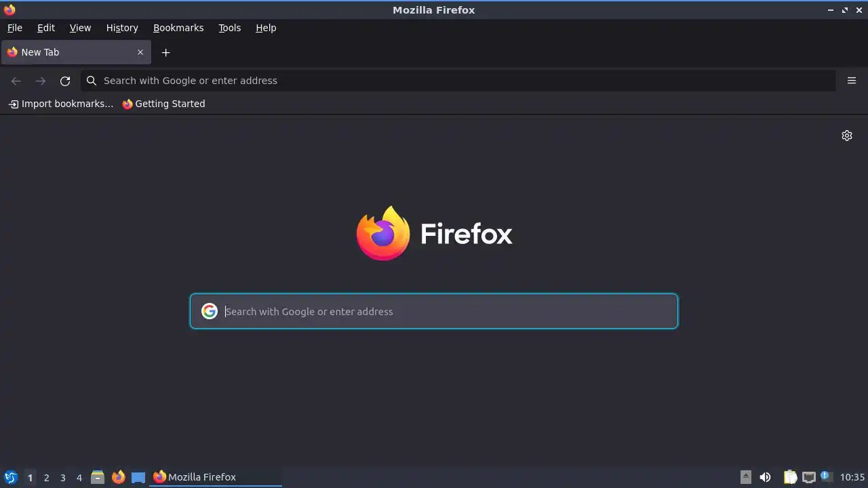This screenshot has height=488, width=868.
Task: Open new tab personalize gear settings
Action: tap(847, 136)
